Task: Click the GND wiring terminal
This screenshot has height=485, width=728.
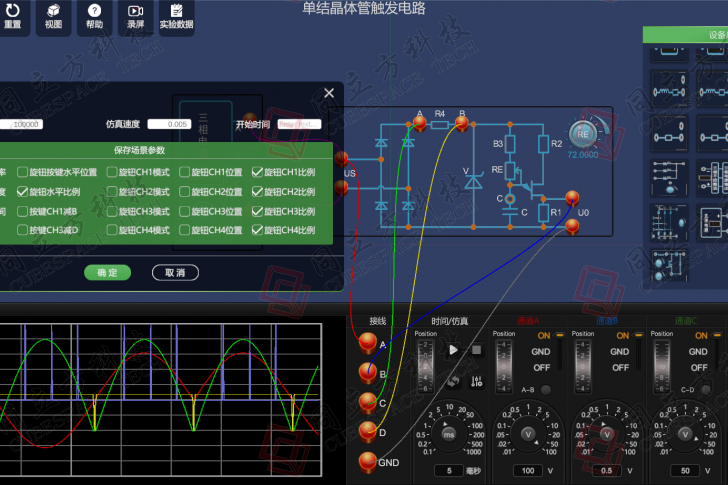Action: point(368,461)
